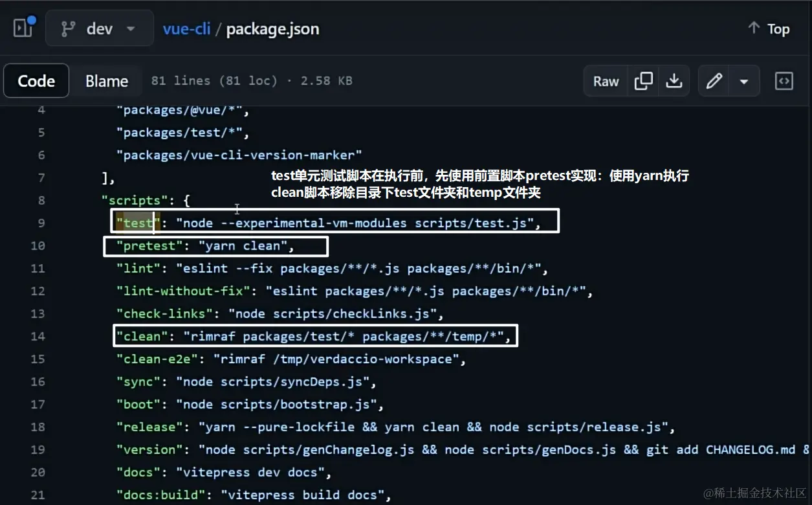
Task: Click the "clean-e2e" key
Action: (157, 359)
